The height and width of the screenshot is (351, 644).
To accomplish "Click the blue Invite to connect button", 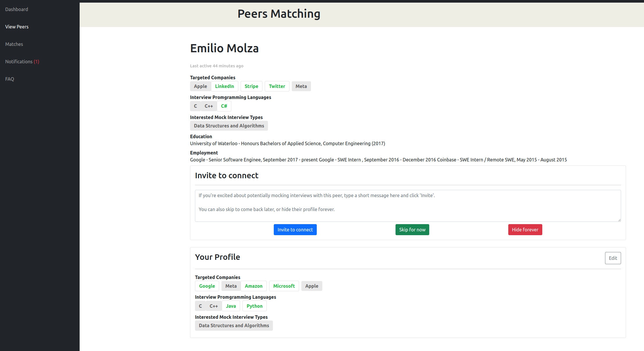I will (x=295, y=230).
